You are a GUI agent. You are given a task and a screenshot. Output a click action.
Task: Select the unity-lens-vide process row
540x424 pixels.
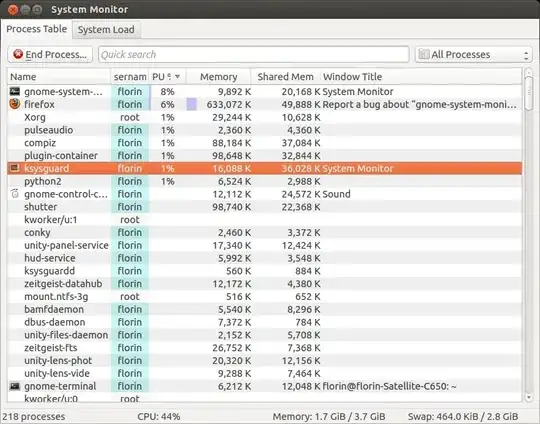[x=264, y=373]
